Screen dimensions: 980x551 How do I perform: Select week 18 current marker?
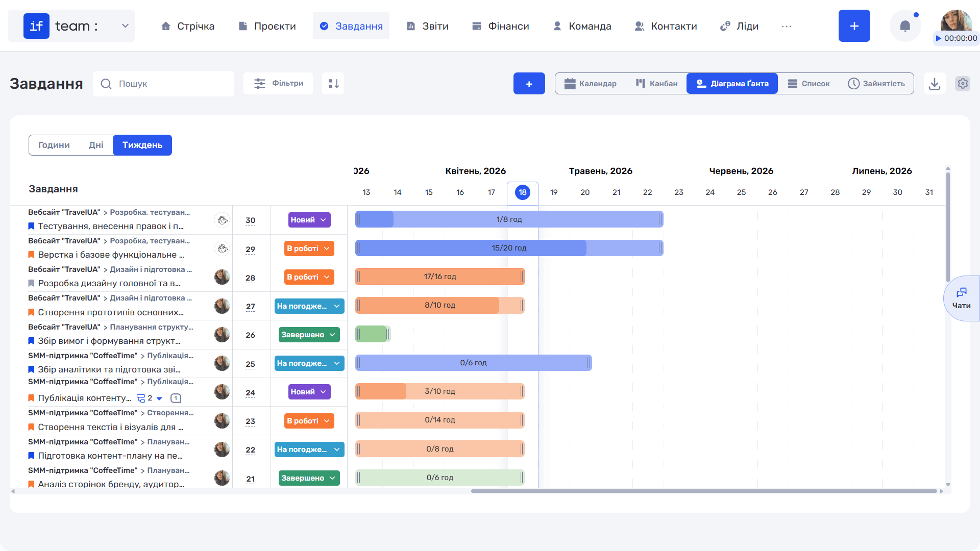pos(522,192)
